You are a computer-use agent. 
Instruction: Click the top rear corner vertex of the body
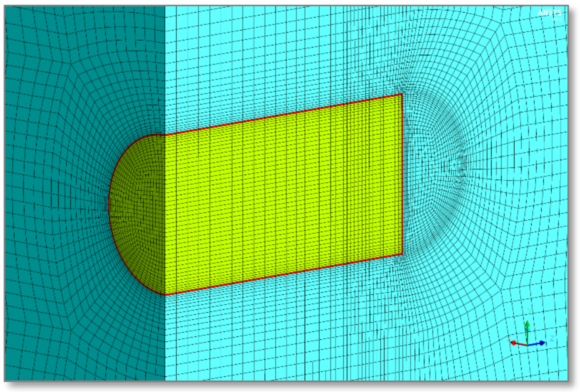[x=401, y=94]
